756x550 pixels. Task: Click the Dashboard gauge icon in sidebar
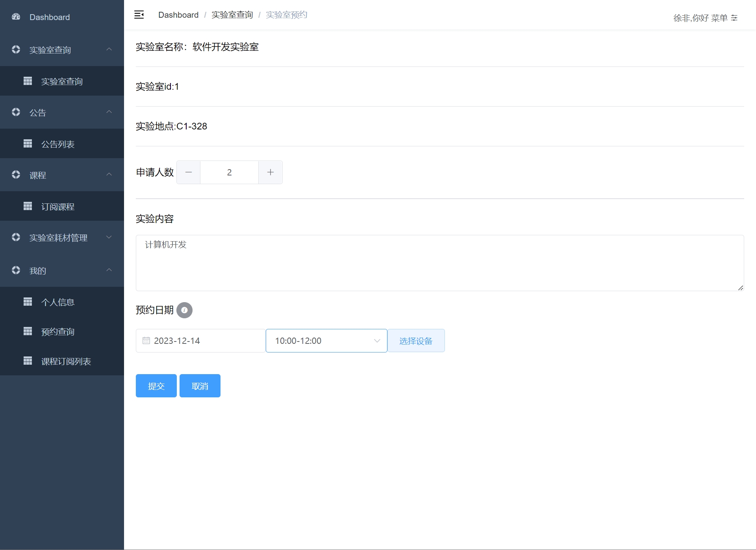(16, 17)
